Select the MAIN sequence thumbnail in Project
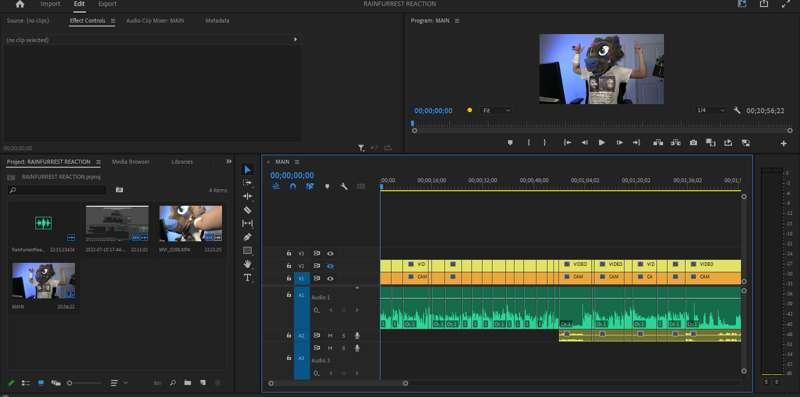Image resolution: width=800 pixels, height=397 pixels. coord(44,281)
